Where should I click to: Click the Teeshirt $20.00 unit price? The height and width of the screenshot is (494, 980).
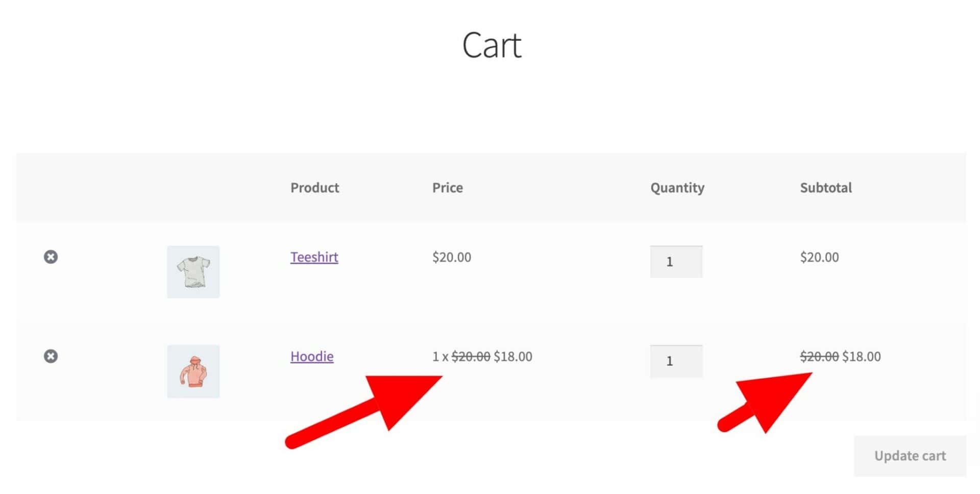point(452,257)
